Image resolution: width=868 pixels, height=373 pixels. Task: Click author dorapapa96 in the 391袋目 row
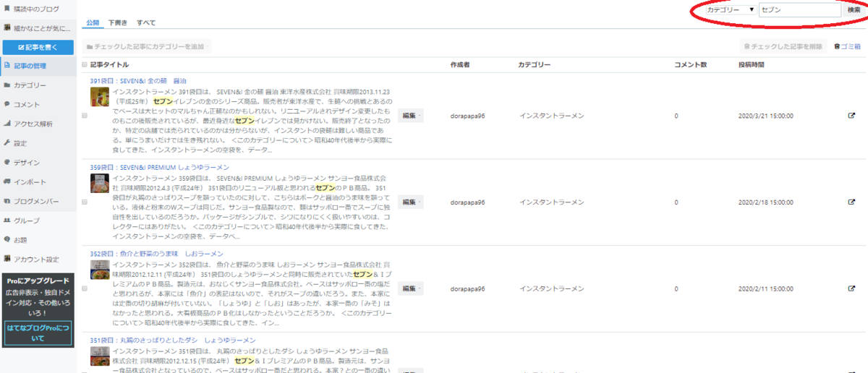[x=467, y=116]
